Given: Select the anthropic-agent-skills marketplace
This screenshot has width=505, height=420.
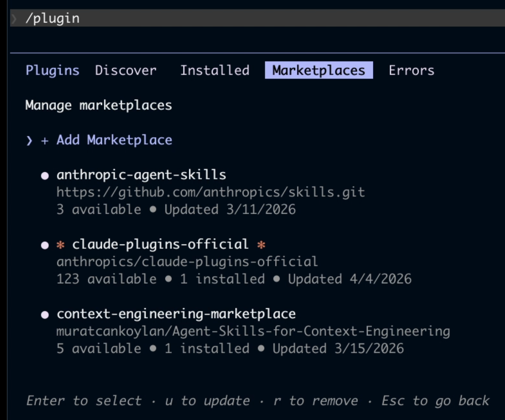Looking at the screenshot, I should (x=141, y=175).
